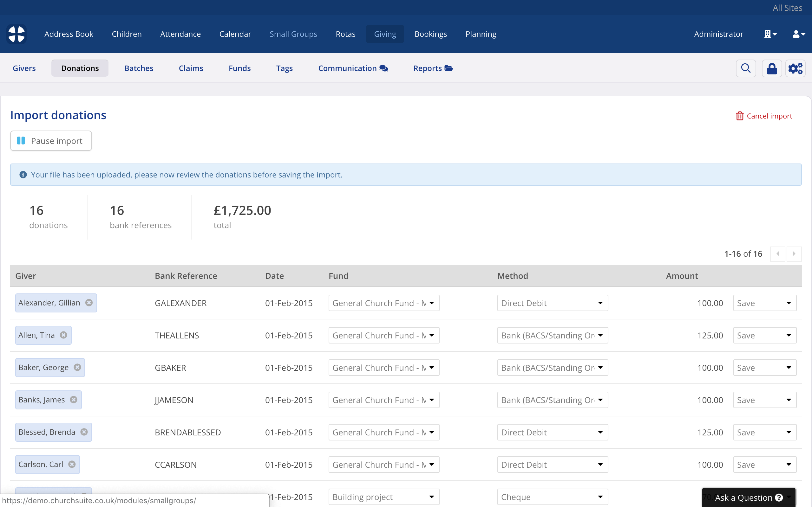Go to next page arrow
This screenshot has width=812, height=507.
tap(794, 254)
